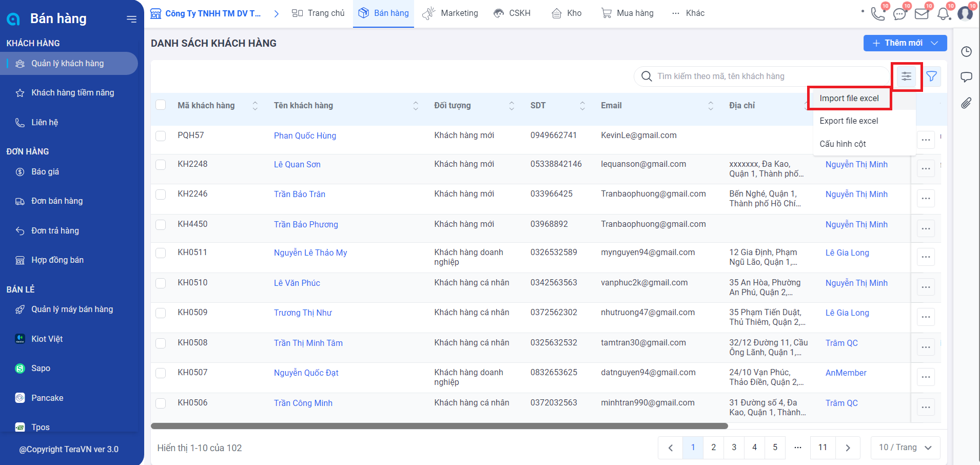
Task: Switch to CSKH tab
Action: tap(512, 13)
